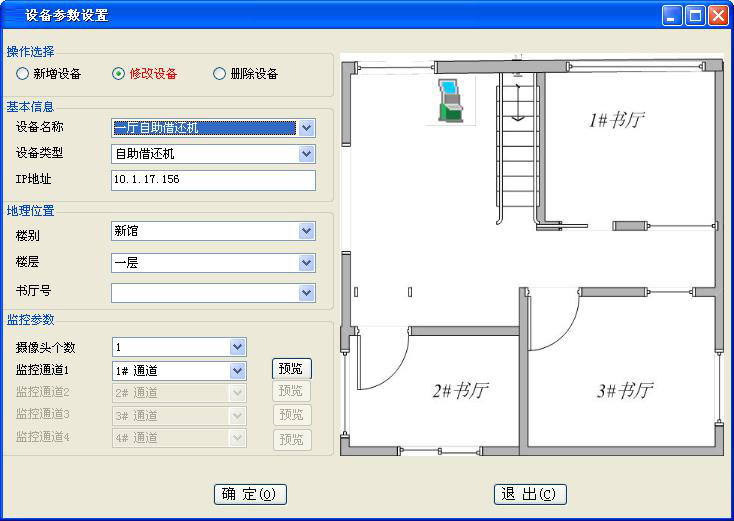The width and height of the screenshot is (734, 521).
Task: Close the 设备参数设置 window
Action: click(718, 15)
